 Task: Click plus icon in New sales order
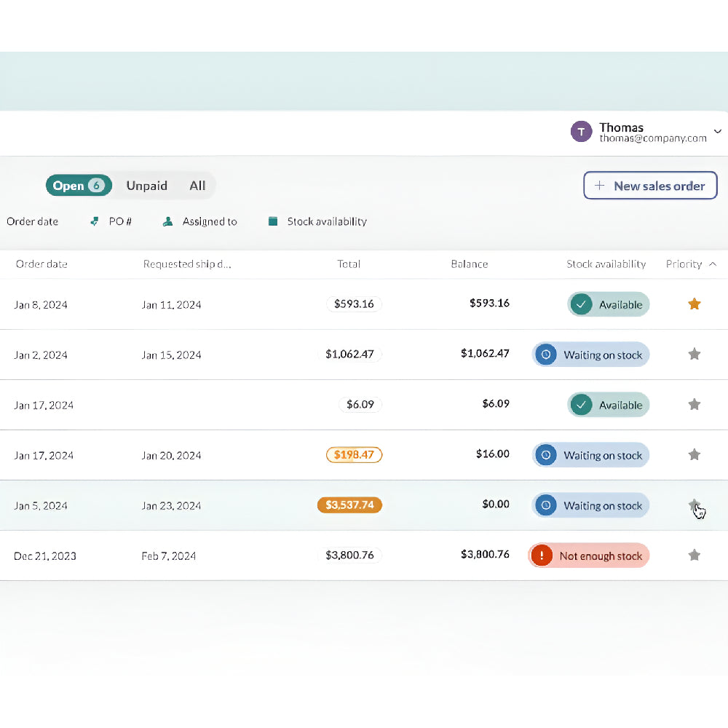(599, 185)
